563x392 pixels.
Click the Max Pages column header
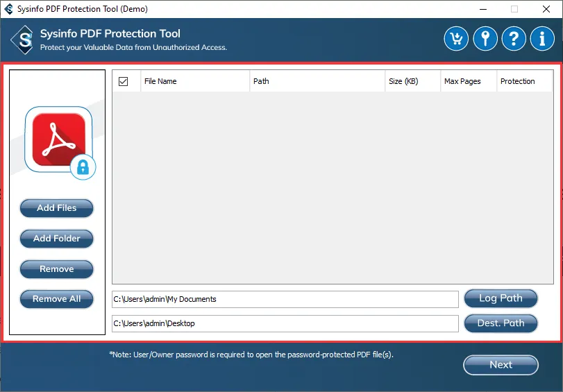click(469, 81)
